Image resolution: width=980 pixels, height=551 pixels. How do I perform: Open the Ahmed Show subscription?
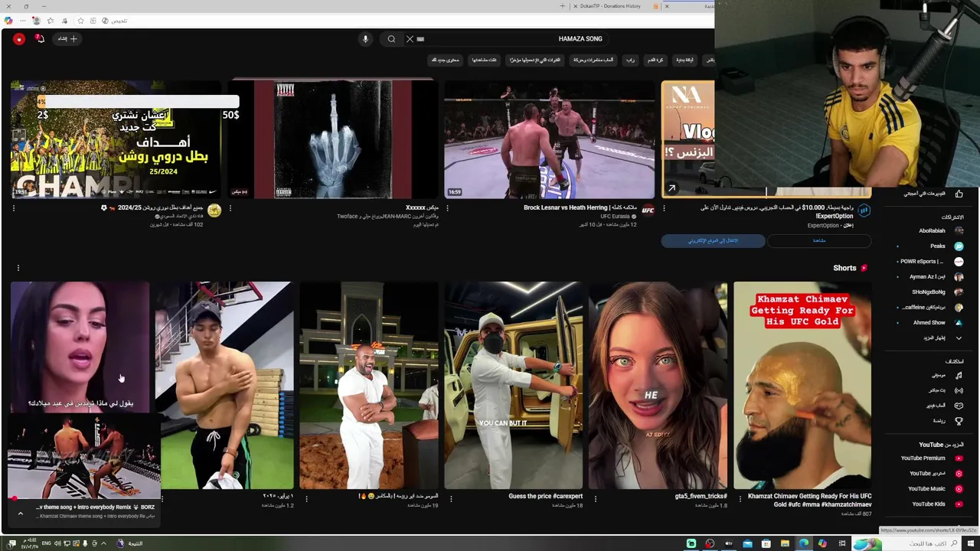[x=930, y=322]
